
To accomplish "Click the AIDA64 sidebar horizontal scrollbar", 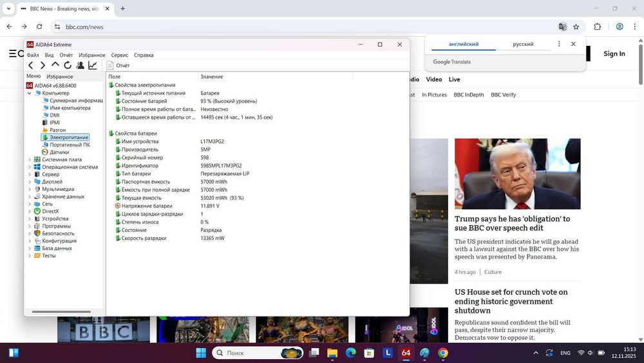I will [x=61, y=311].
